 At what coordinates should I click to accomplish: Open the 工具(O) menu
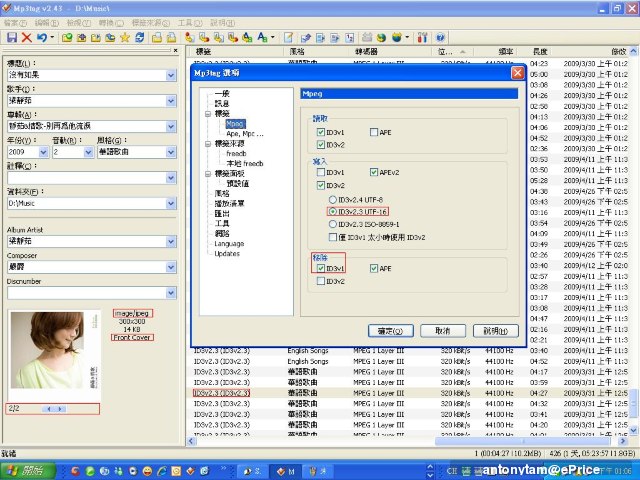point(190,23)
